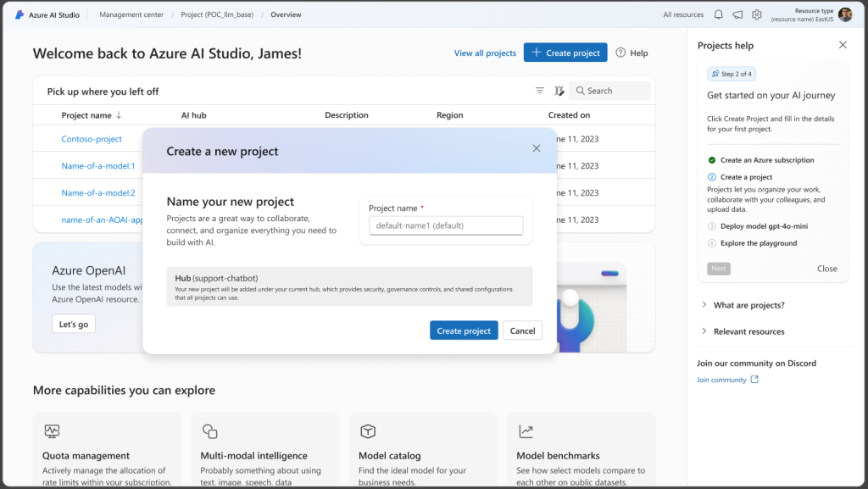Screen dimensions: 868x489
Task: Click the Project name column header
Action: click(x=86, y=115)
